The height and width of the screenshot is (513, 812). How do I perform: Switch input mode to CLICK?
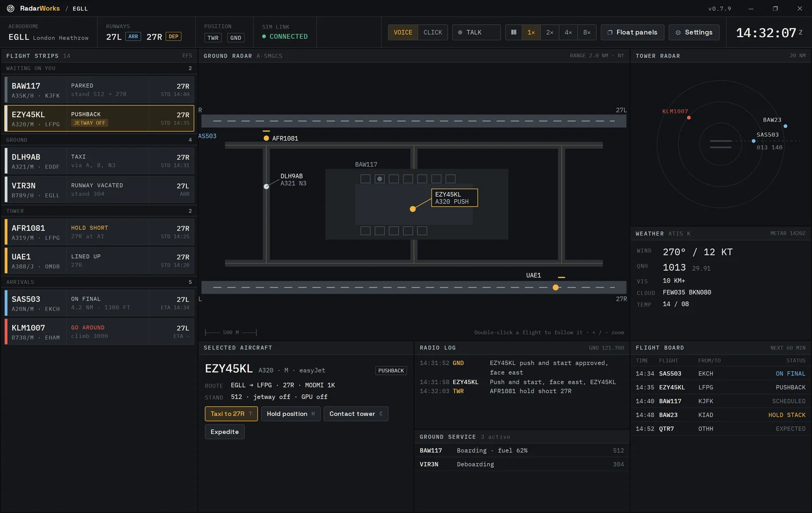433,32
